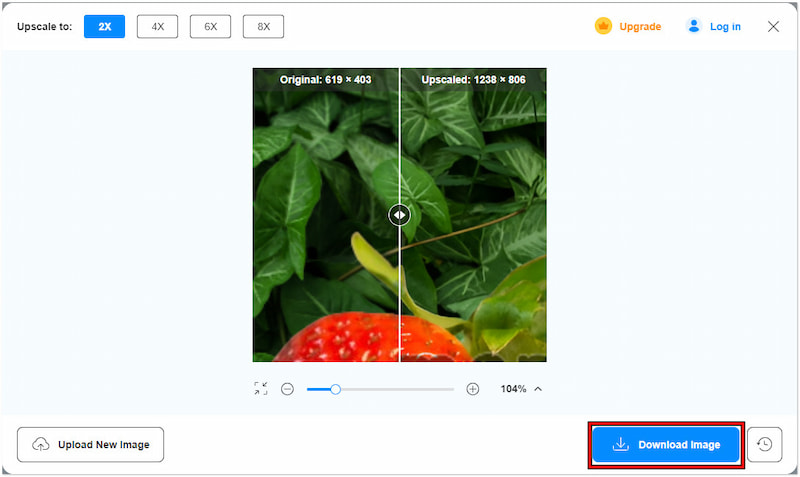The width and height of the screenshot is (800, 477).
Task: Click the before/after comparison handle
Action: click(x=399, y=215)
